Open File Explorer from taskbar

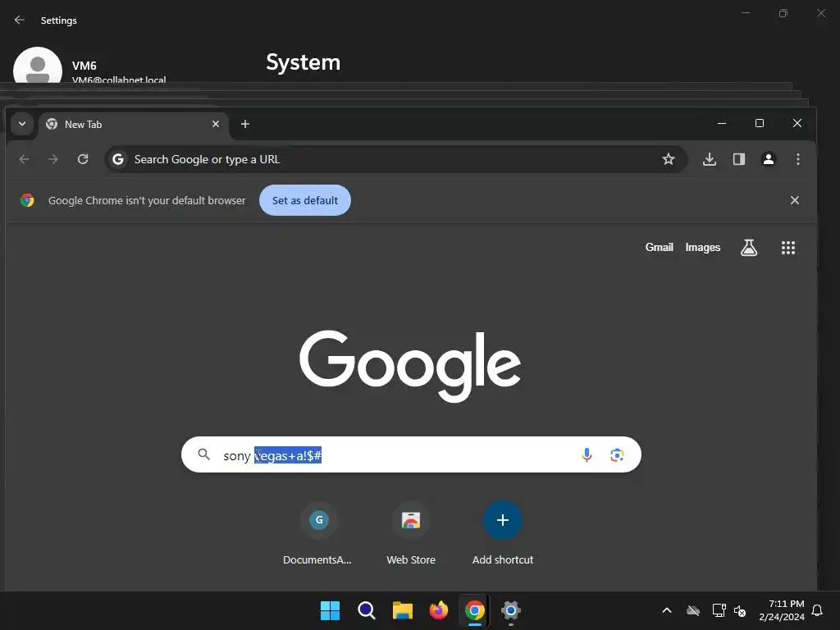pos(402,610)
